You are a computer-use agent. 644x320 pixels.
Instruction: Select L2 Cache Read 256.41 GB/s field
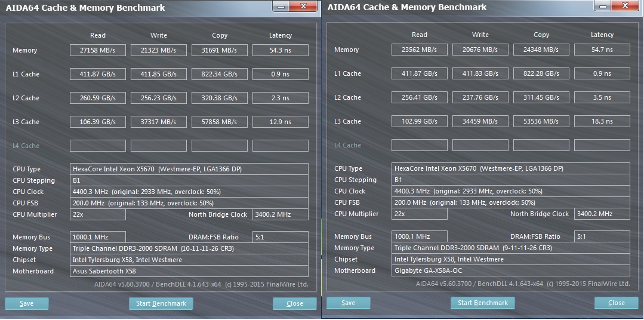pos(420,97)
